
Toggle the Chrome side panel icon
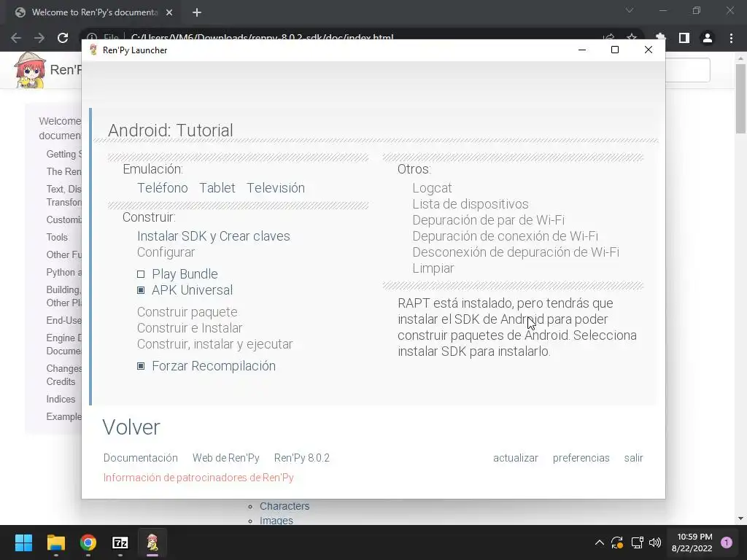pos(684,38)
